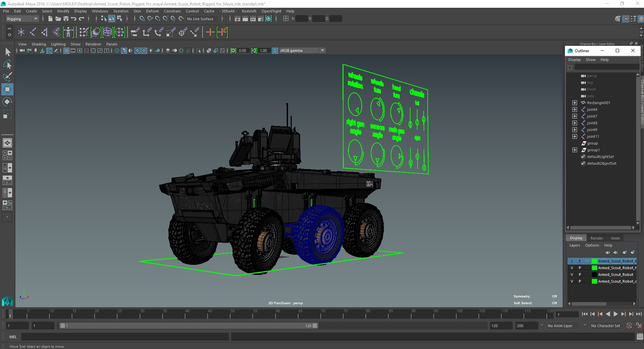Switch to the Anim layer tab

pyautogui.click(x=615, y=238)
